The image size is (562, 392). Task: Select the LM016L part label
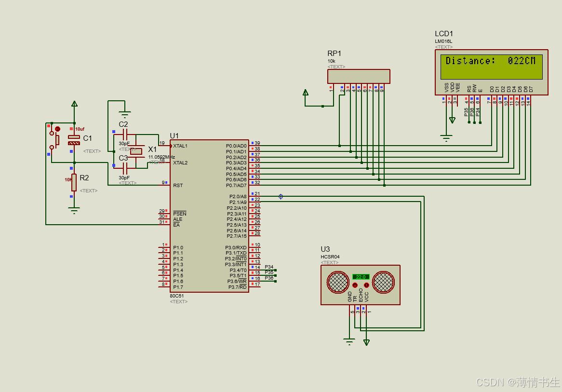point(443,41)
